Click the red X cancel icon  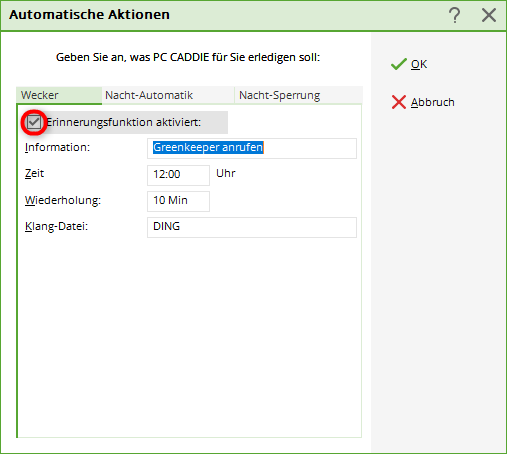399,102
